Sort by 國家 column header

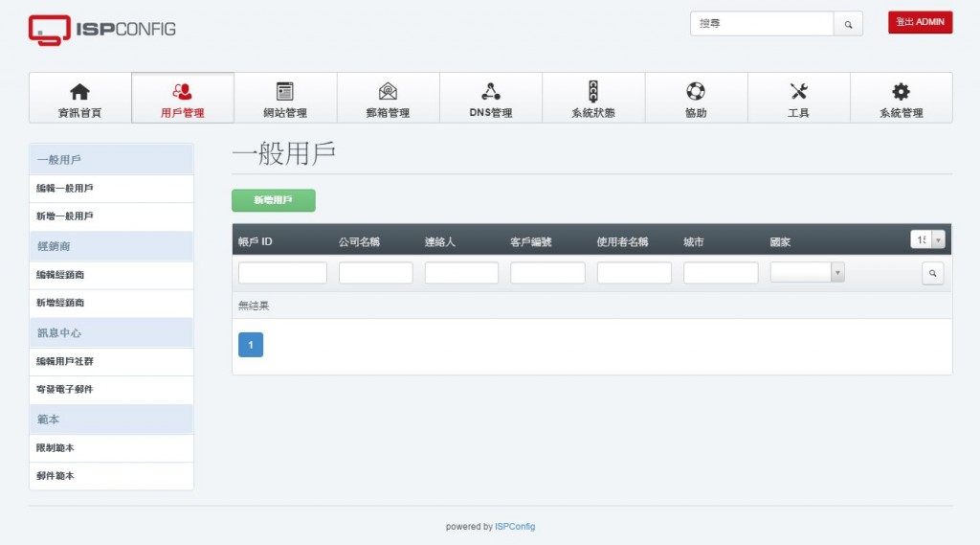point(780,241)
